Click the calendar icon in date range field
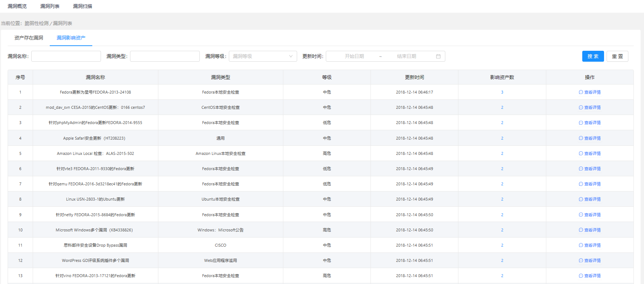Image resolution: width=644 pixels, height=284 pixels. pos(438,56)
